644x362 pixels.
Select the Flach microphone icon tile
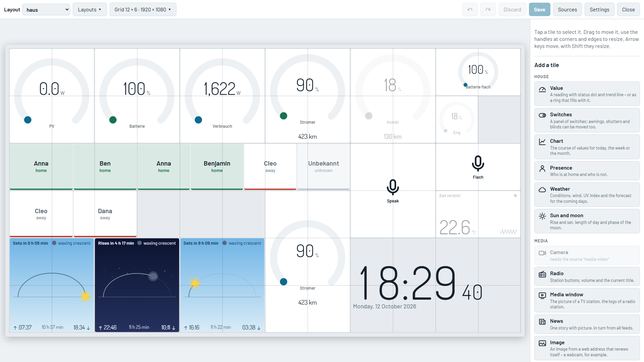478,167
